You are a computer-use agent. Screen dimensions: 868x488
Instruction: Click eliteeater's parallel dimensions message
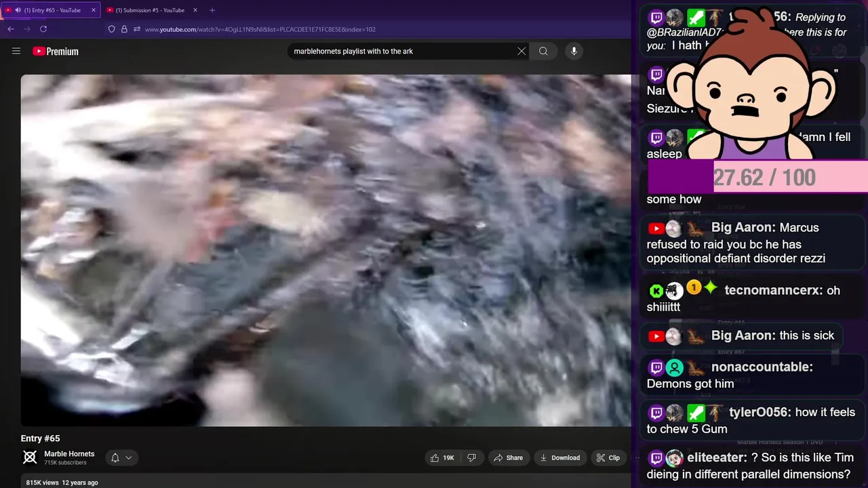click(x=751, y=466)
